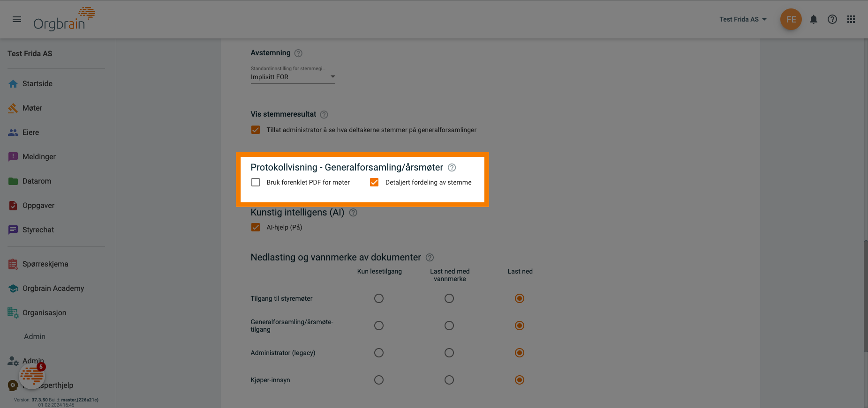The height and width of the screenshot is (408, 868).
Task: Click the Spørreskjema form icon
Action: pos(13,264)
